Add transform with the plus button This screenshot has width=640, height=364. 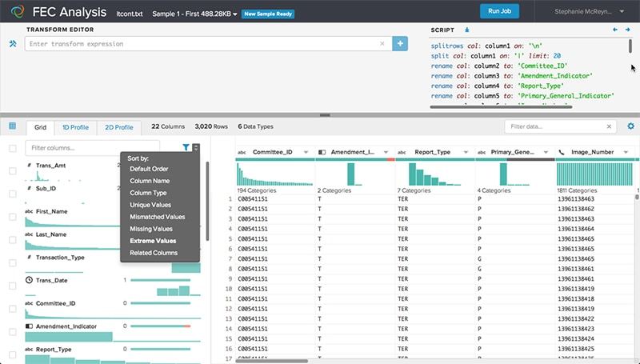(400, 43)
